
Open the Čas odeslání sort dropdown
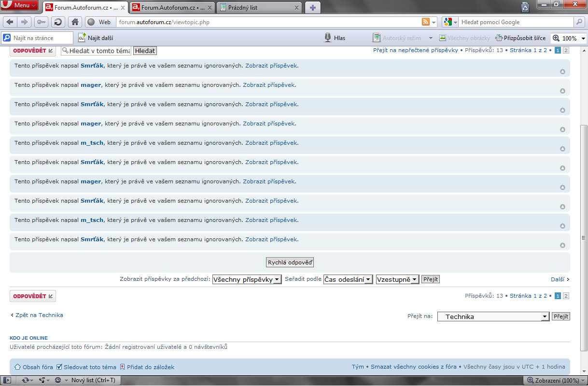(x=348, y=279)
